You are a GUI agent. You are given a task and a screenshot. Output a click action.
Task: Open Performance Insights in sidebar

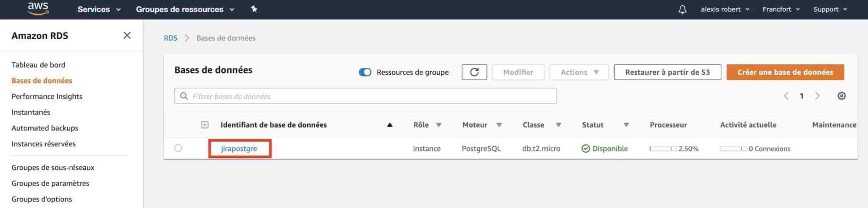[47, 96]
